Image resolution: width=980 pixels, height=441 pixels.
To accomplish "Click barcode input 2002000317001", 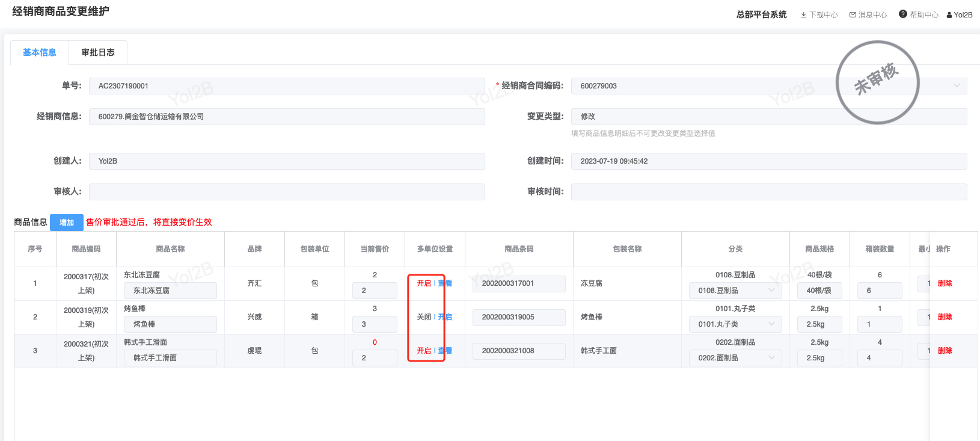I will coord(519,283).
